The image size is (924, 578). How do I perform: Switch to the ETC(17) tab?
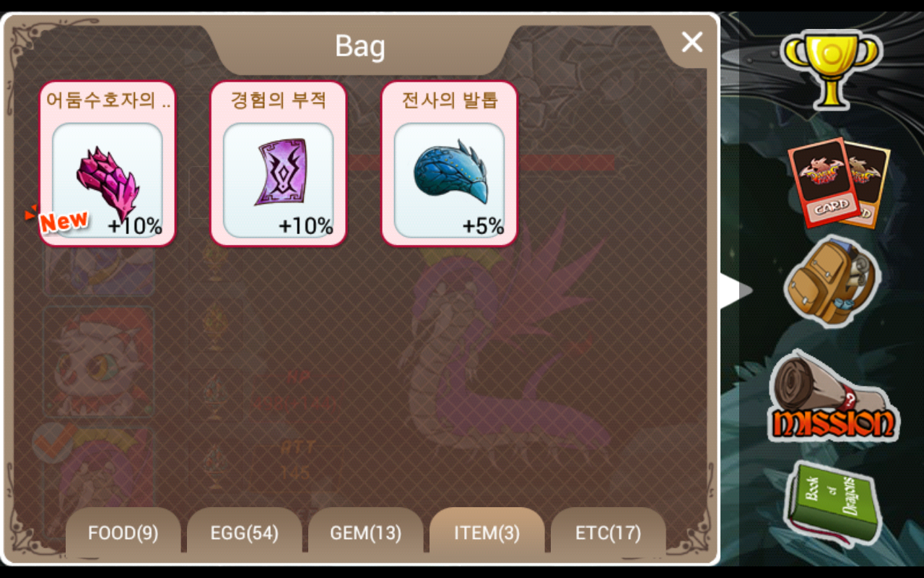608,533
